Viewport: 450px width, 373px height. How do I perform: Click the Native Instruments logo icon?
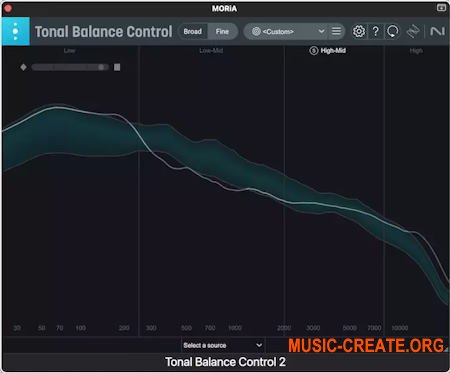click(x=437, y=32)
